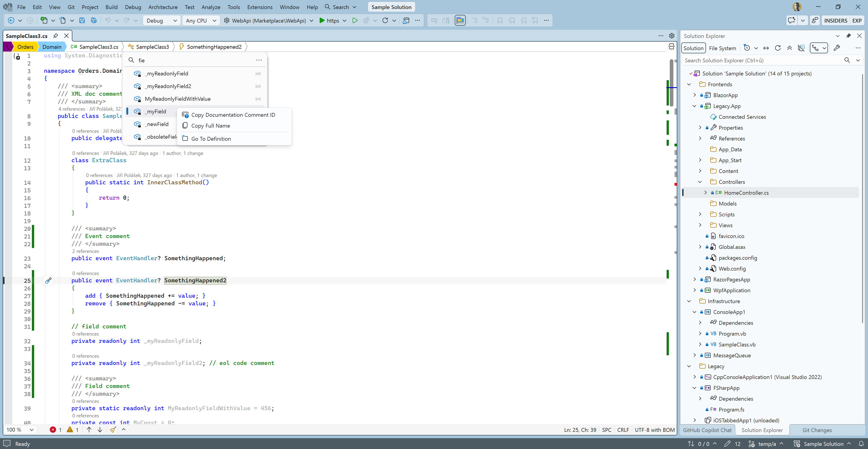Choose Copy Full Name in context menu
The height and width of the screenshot is (449, 868).
coord(234,126)
